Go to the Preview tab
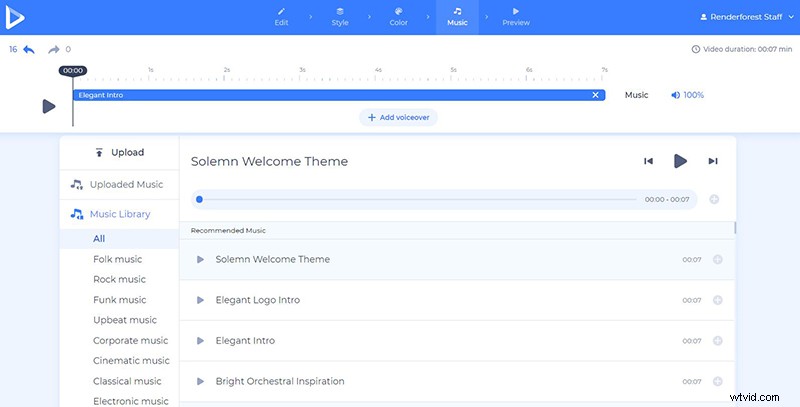800x407 pixels. (516, 17)
